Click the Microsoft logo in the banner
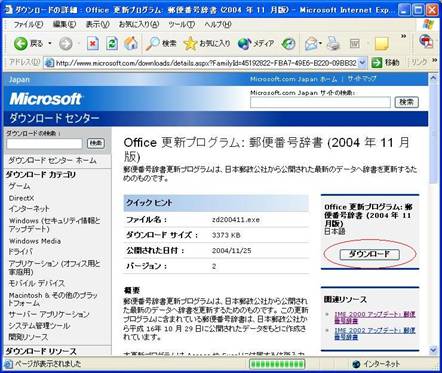442x373 pixels. (x=46, y=99)
